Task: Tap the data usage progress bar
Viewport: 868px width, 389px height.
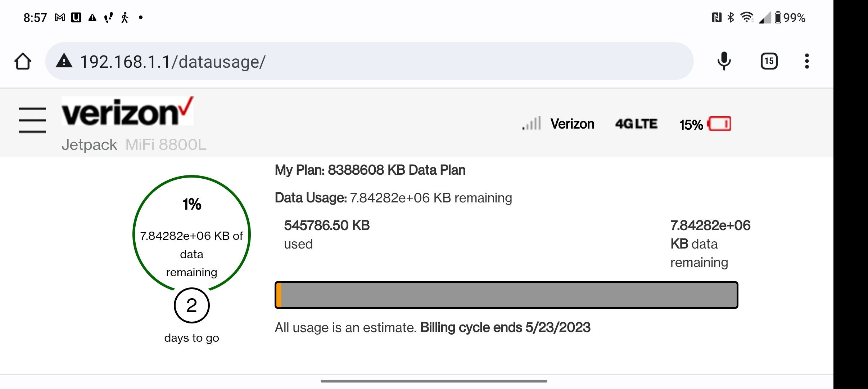Action: pyautogui.click(x=506, y=295)
